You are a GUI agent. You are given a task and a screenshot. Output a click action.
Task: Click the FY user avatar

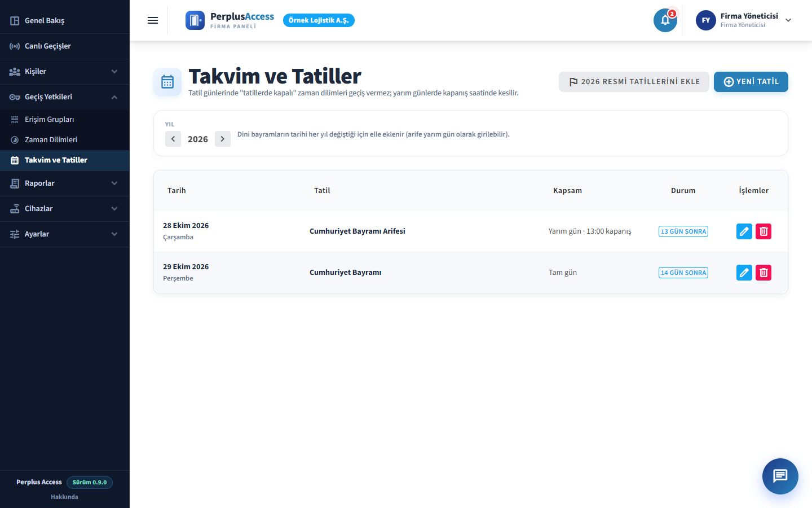(706, 20)
